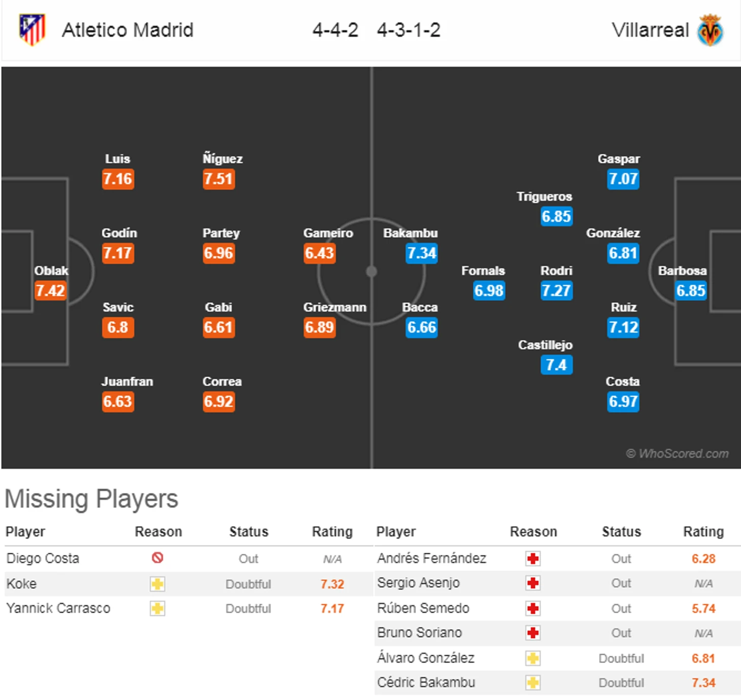This screenshot has height=700, width=741.
Task: Click Cédric Bakambu's yellow doubtful icon
Action: (533, 683)
